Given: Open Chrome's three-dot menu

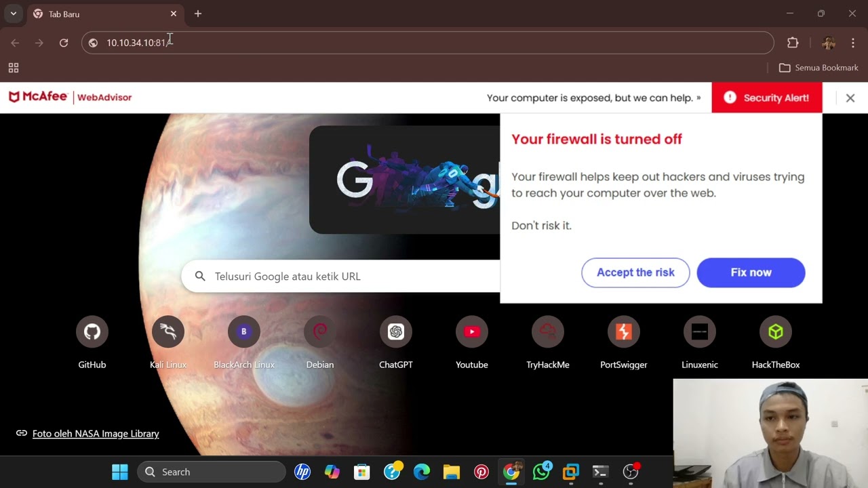Looking at the screenshot, I should coord(852,43).
